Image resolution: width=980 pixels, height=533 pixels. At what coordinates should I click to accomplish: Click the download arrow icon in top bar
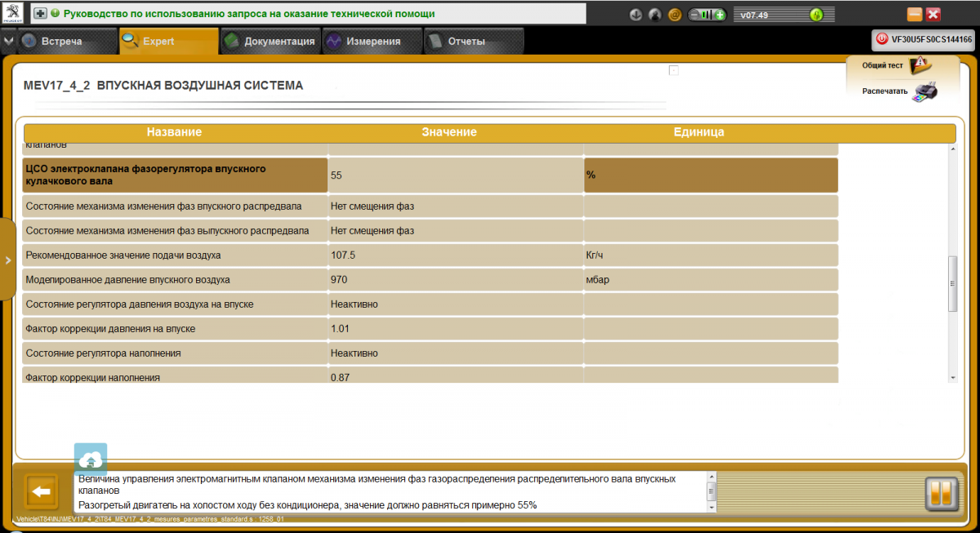point(635,15)
